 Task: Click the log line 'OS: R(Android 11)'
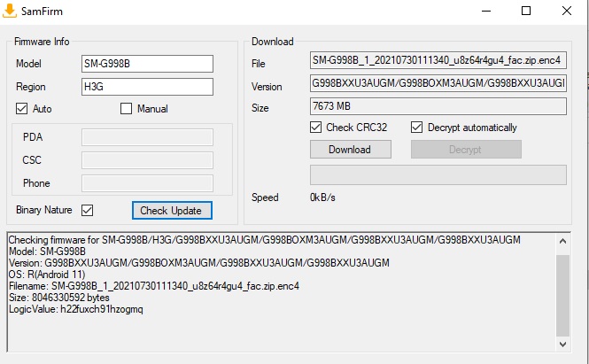47,275
